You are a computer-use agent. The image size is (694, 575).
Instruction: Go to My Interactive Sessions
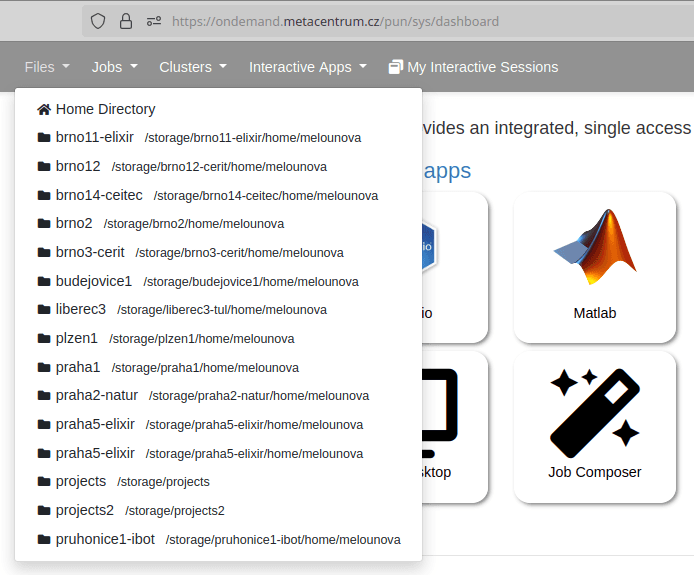[x=482, y=67]
